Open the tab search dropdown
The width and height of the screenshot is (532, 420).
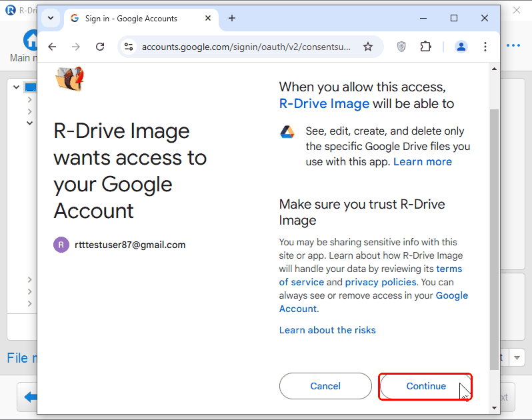pyautogui.click(x=51, y=18)
